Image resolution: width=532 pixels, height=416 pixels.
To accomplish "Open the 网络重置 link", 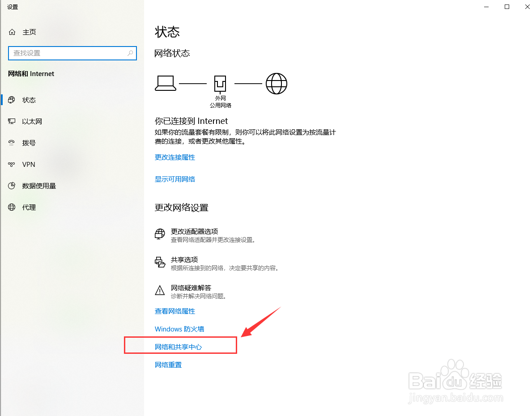I will pyautogui.click(x=168, y=365).
